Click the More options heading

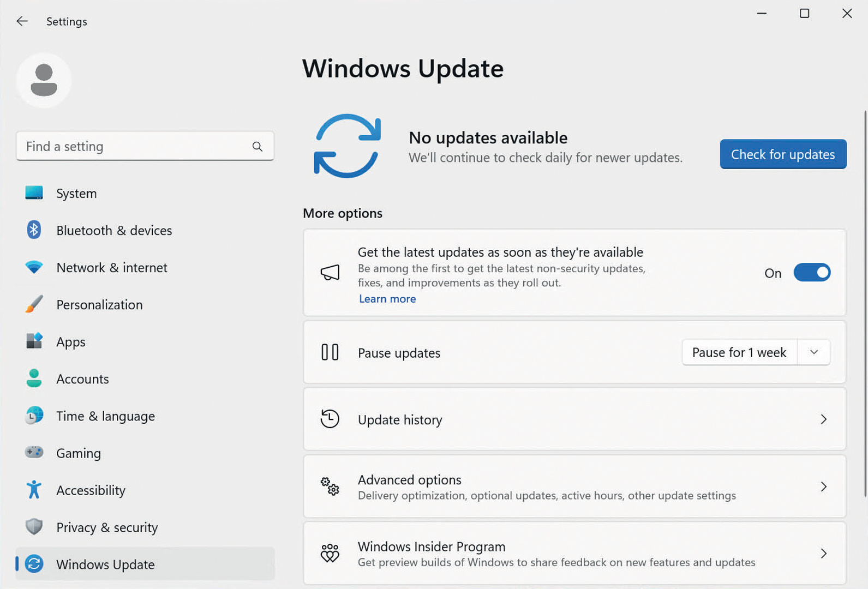pos(343,213)
